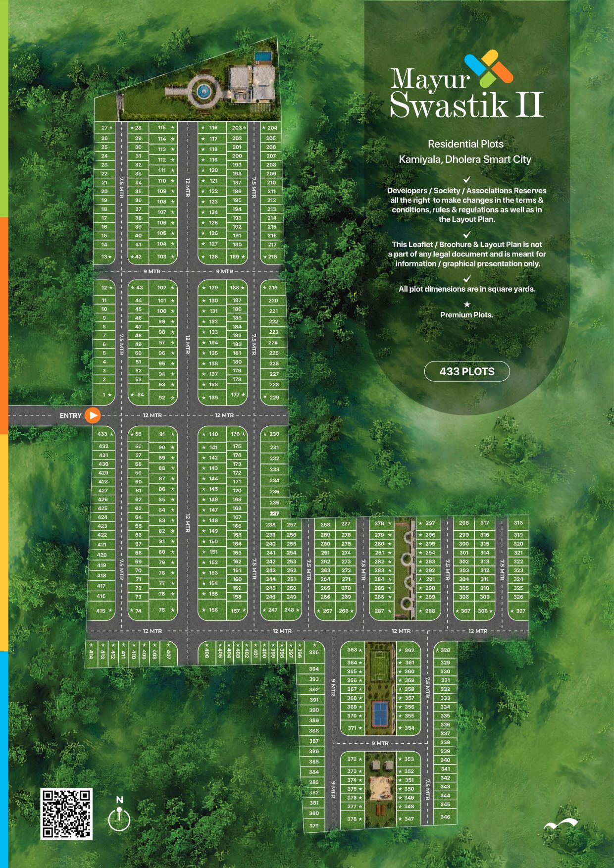Select plot 102
Screen dimensions: 614x868
(164, 287)
